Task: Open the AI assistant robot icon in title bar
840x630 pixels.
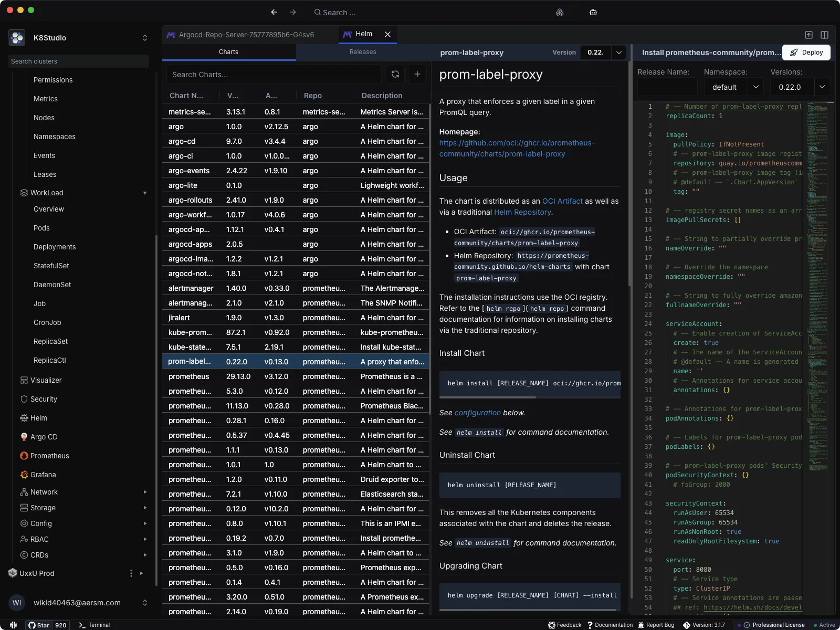Action: pos(593,12)
